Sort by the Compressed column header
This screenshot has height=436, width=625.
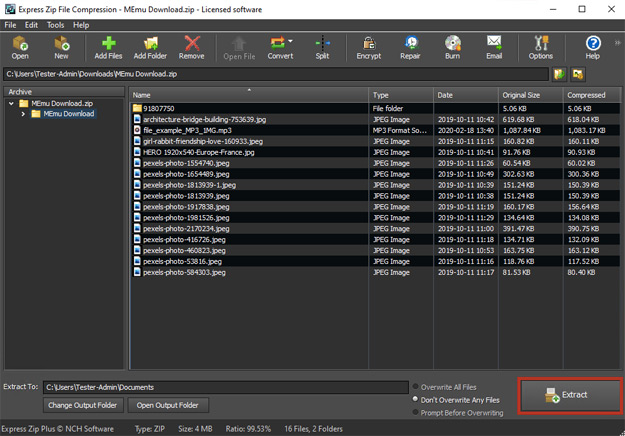pyautogui.click(x=592, y=95)
